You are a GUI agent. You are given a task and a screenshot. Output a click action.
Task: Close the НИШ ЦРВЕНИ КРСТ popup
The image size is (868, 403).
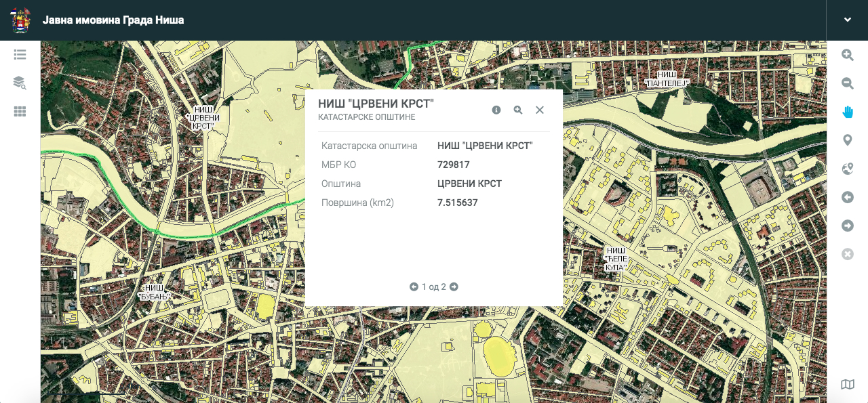539,109
